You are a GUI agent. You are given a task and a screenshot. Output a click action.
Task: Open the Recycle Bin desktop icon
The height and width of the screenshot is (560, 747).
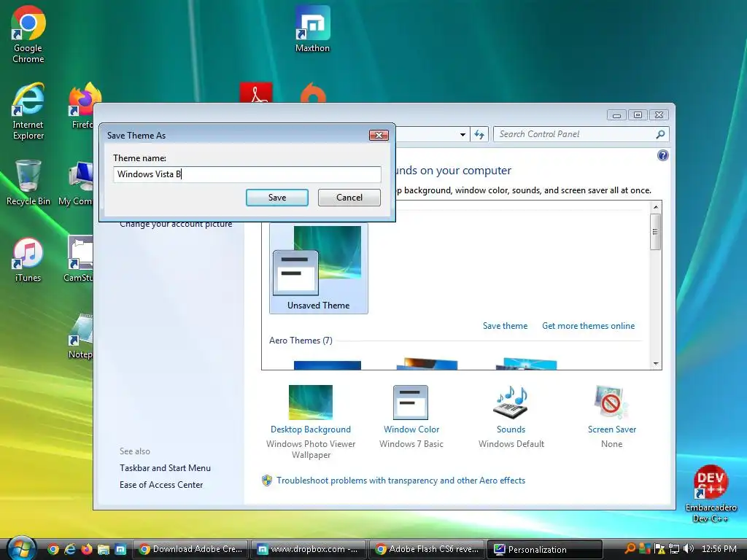click(28, 183)
